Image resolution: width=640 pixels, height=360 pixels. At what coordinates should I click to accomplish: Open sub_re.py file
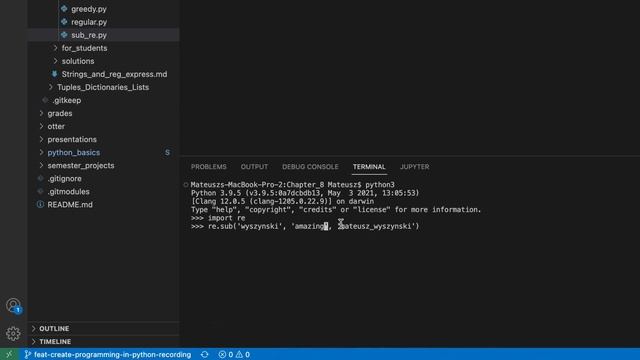coord(89,35)
